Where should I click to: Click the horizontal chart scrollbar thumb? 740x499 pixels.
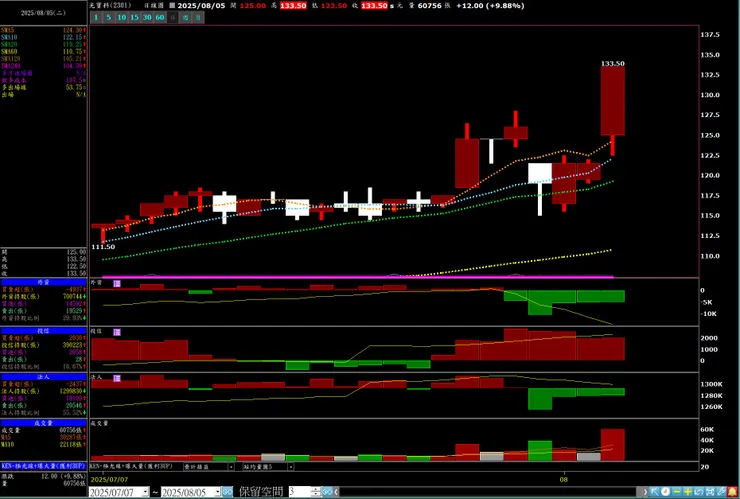[639, 491]
